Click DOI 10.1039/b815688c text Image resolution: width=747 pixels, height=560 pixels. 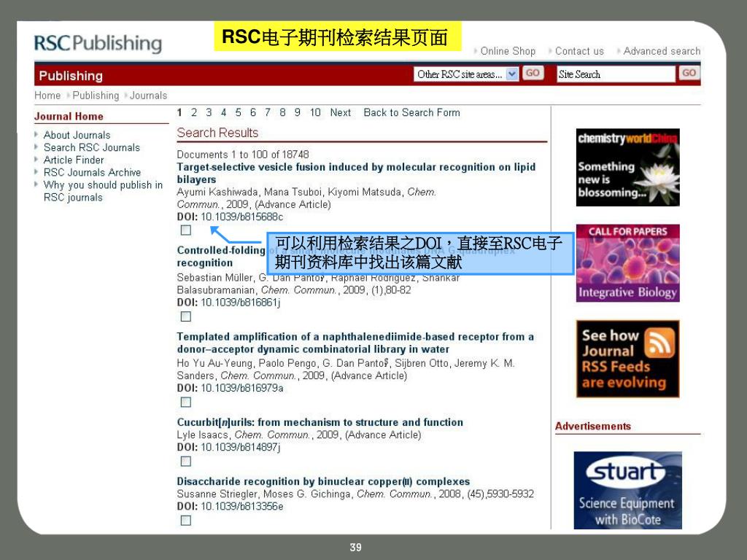coord(230,217)
